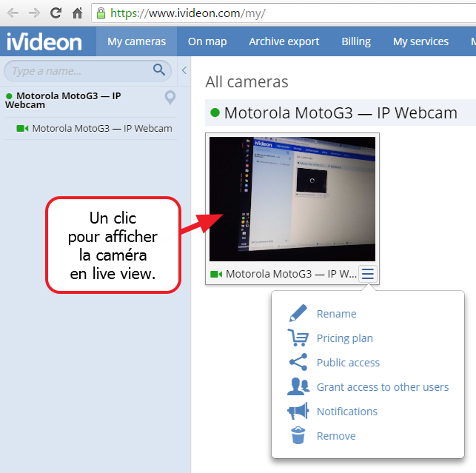The width and height of the screenshot is (476, 473).
Task: Go to the Billing tab
Action: (x=356, y=41)
